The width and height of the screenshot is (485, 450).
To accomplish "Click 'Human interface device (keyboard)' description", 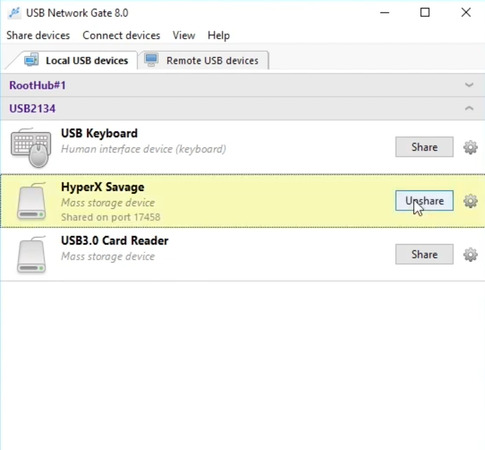I will point(144,149).
